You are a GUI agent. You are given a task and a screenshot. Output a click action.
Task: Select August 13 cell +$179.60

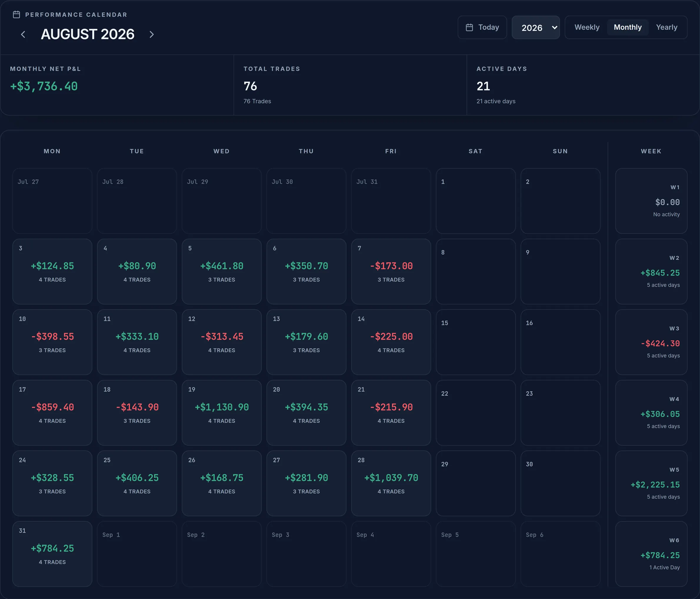pos(306,342)
